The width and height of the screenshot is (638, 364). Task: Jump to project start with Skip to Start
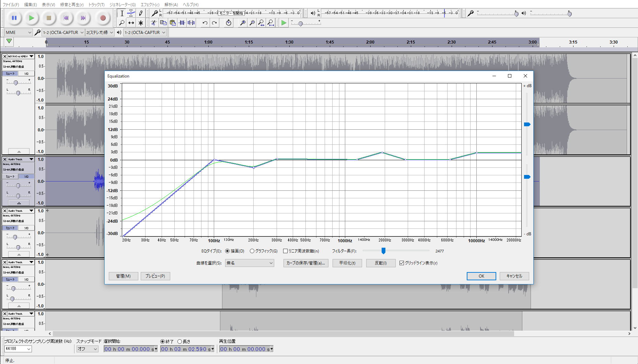pos(66,18)
